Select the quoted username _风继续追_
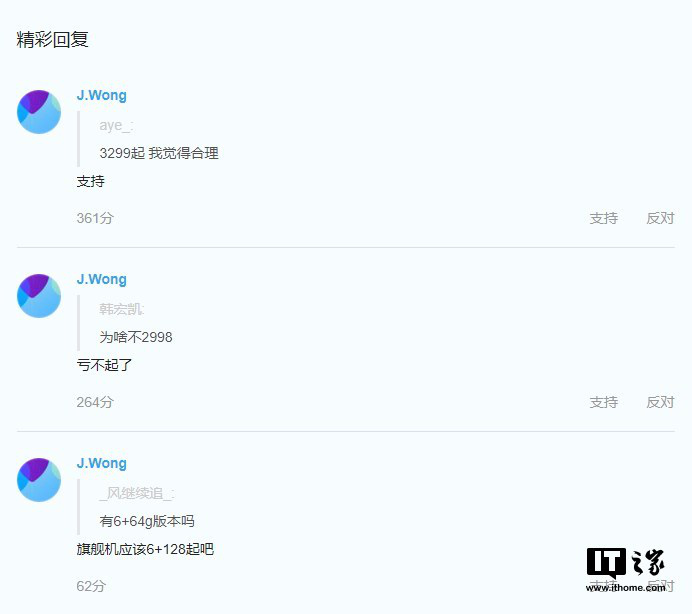This screenshot has height=614, width=692. [137, 493]
